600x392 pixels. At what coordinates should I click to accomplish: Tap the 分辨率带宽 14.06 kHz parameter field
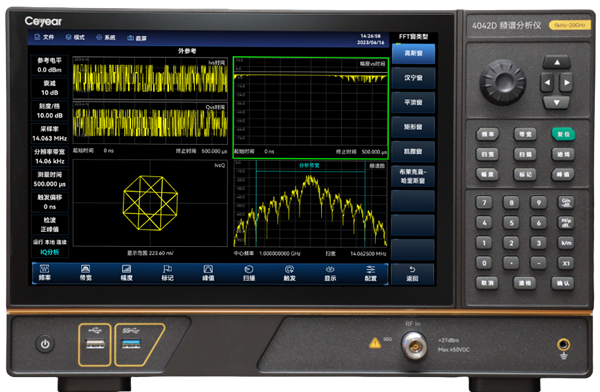point(50,156)
